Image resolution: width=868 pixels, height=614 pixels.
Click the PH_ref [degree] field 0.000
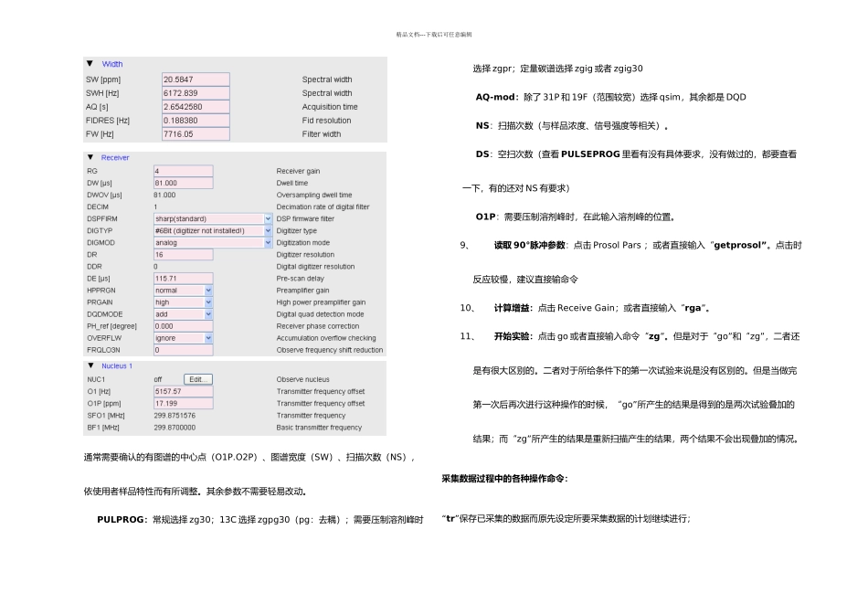[x=184, y=326]
